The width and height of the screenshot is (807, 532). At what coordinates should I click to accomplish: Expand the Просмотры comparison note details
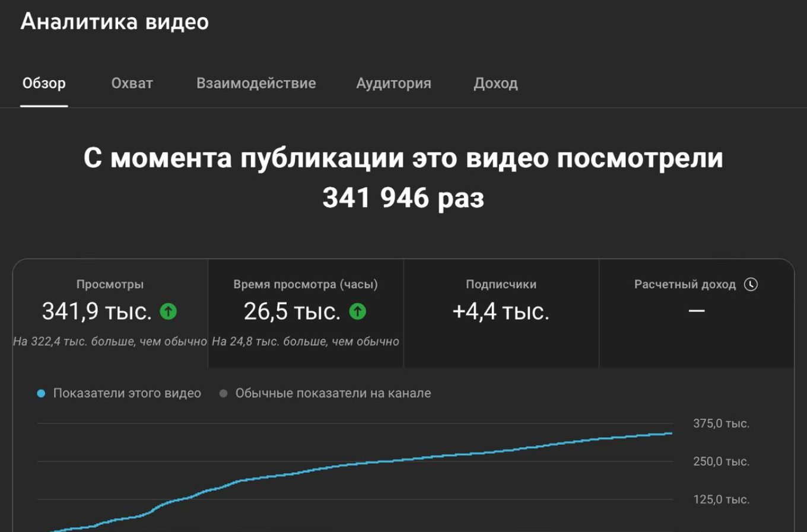(x=110, y=342)
